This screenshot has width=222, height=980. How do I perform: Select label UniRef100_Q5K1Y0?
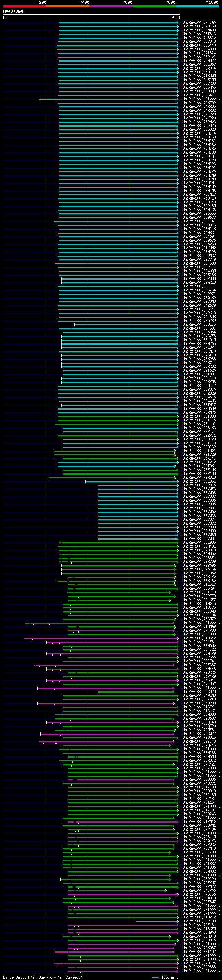[199, 577]
